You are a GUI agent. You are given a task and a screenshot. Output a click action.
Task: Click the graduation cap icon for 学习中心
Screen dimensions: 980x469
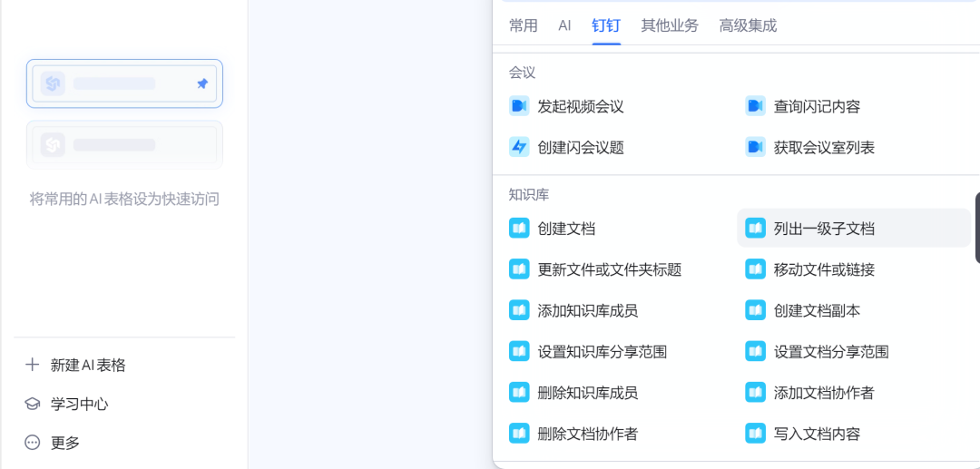tap(32, 404)
